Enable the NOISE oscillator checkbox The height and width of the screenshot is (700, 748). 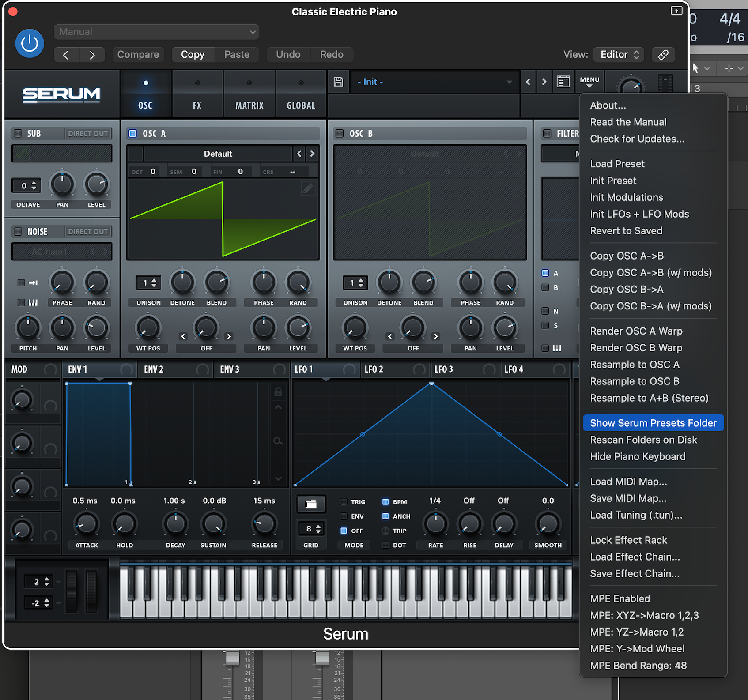click(x=18, y=231)
